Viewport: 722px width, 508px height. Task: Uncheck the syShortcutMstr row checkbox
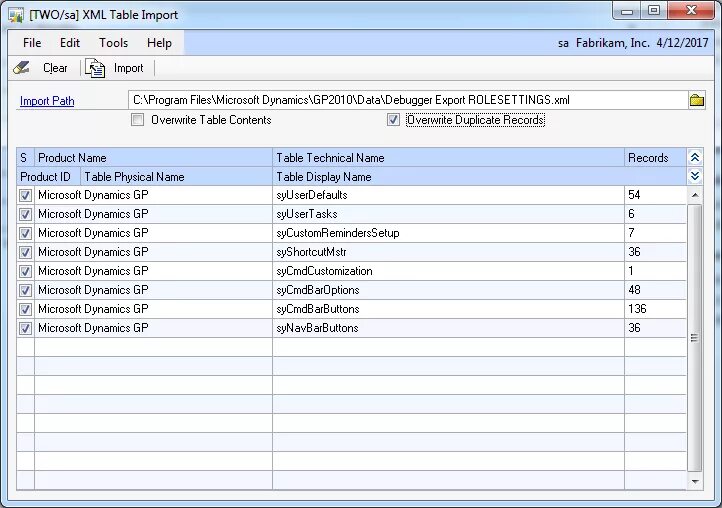coord(25,252)
